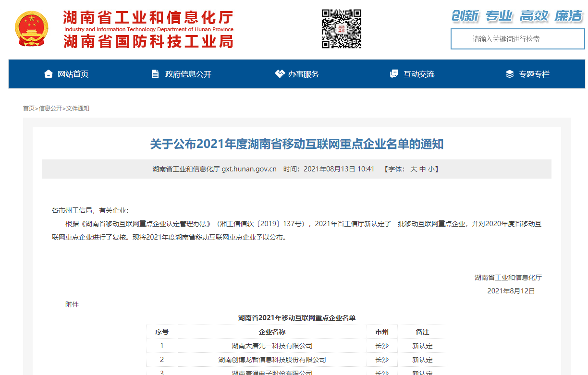Click the 文件通知 breadcrumb link
Image resolution: width=588 pixels, height=375 pixels.
78,109
